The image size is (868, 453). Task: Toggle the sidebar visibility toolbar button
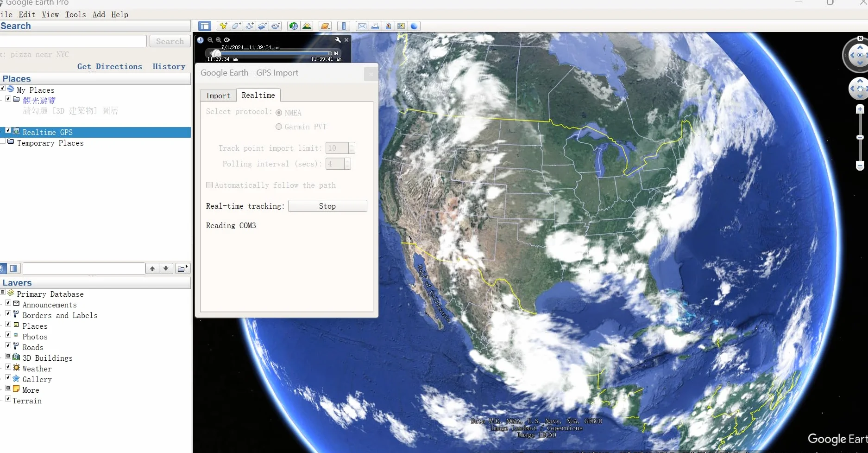pyautogui.click(x=204, y=26)
